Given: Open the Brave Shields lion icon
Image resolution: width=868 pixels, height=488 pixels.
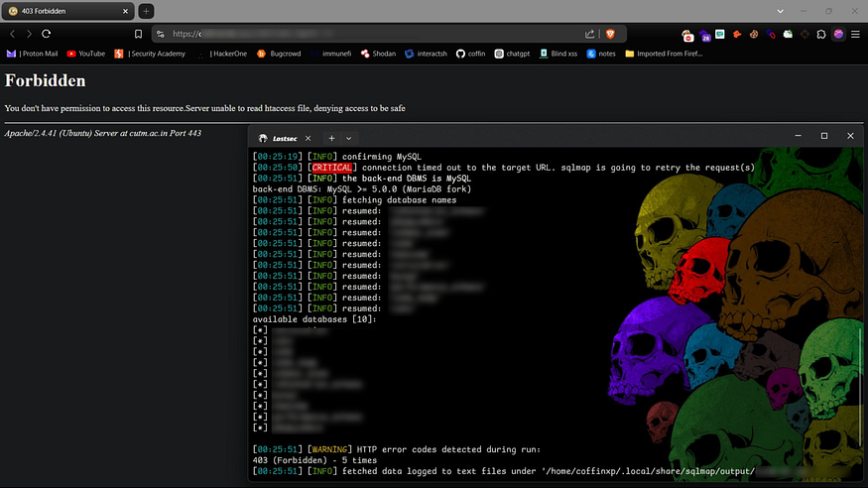Looking at the screenshot, I should click(x=610, y=34).
